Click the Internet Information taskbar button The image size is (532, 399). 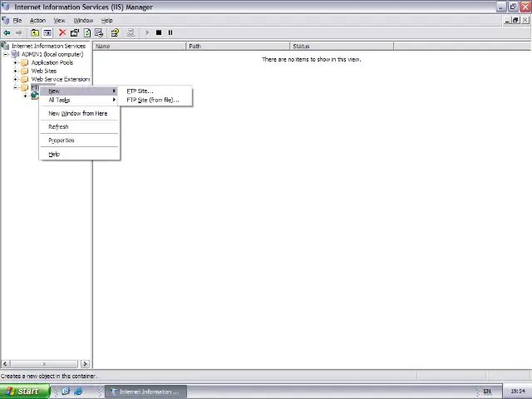[x=146, y=392]
